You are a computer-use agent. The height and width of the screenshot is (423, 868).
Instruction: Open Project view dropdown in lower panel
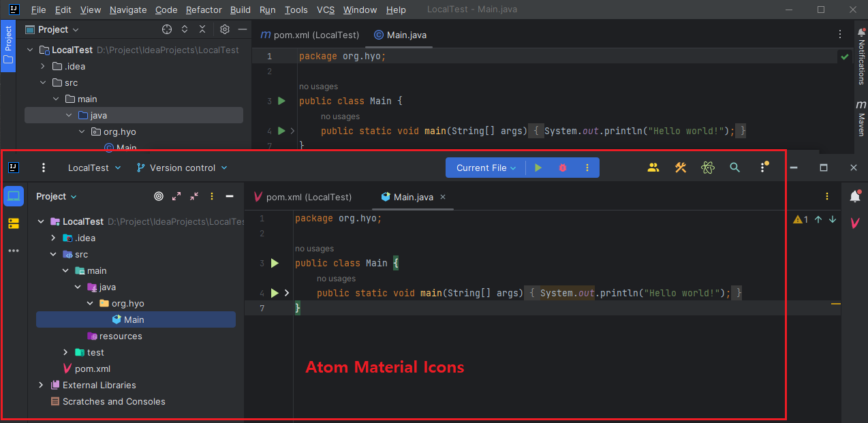click(x=57, y=196)
